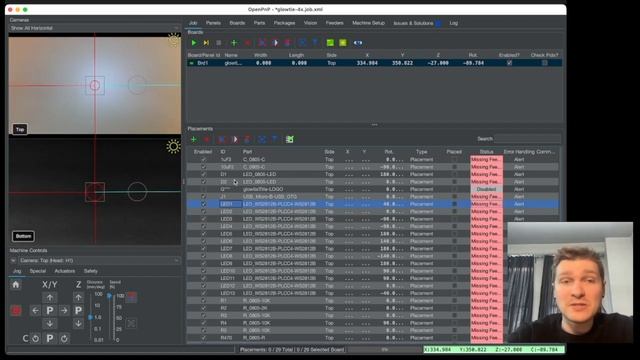The height and width of the screenshot is (360, 640).
Task: Select the R470 placement row
Action: coord(373,338)
